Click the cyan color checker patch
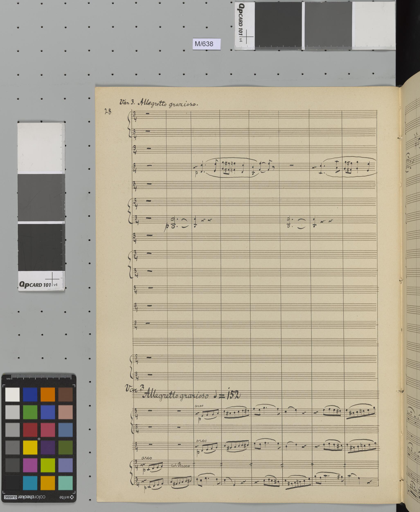The image size is (420, 512). click(30, 483)
